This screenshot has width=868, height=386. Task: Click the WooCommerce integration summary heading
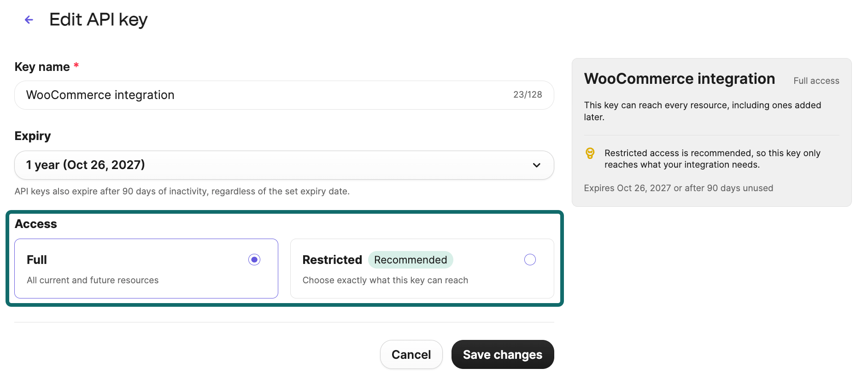tap(680, 79)
